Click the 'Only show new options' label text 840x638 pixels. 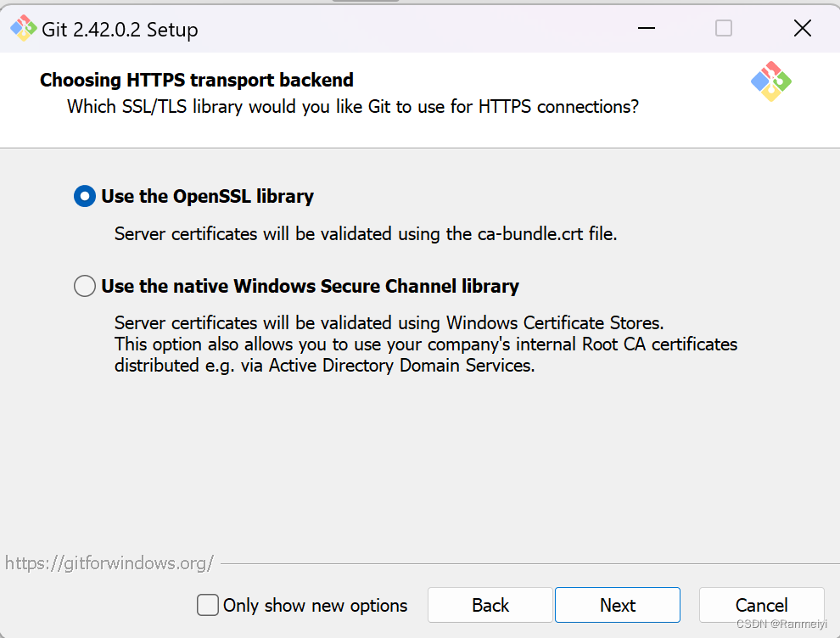click(315, 605)
